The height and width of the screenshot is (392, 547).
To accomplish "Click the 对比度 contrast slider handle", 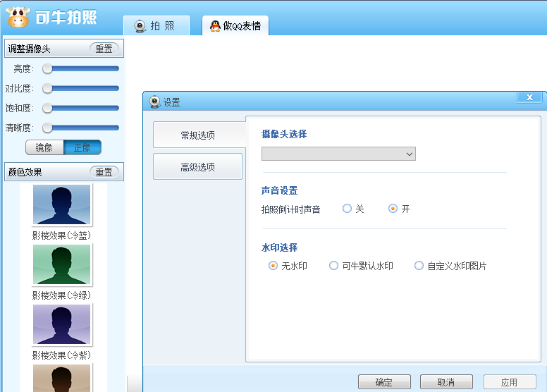I will tap(47, 88).
